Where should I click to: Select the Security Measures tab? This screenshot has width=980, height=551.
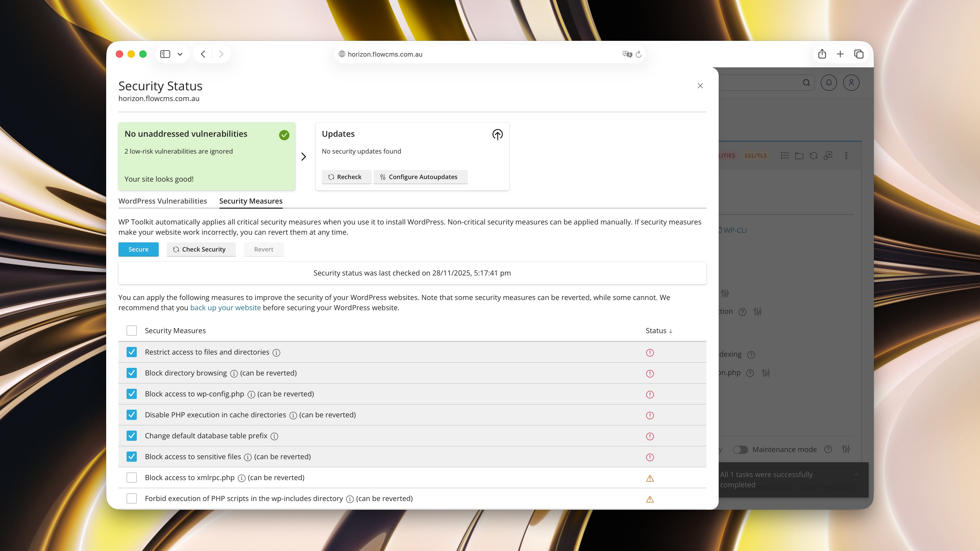(251, 201)
